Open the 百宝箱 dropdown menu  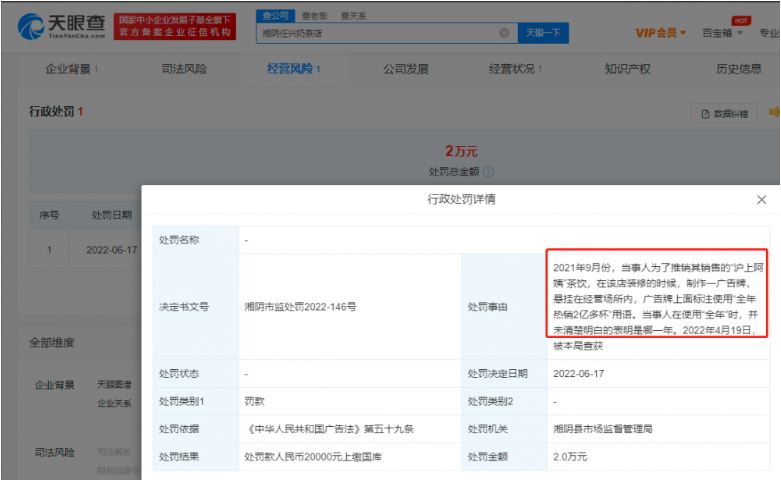[x=722, y=33]
